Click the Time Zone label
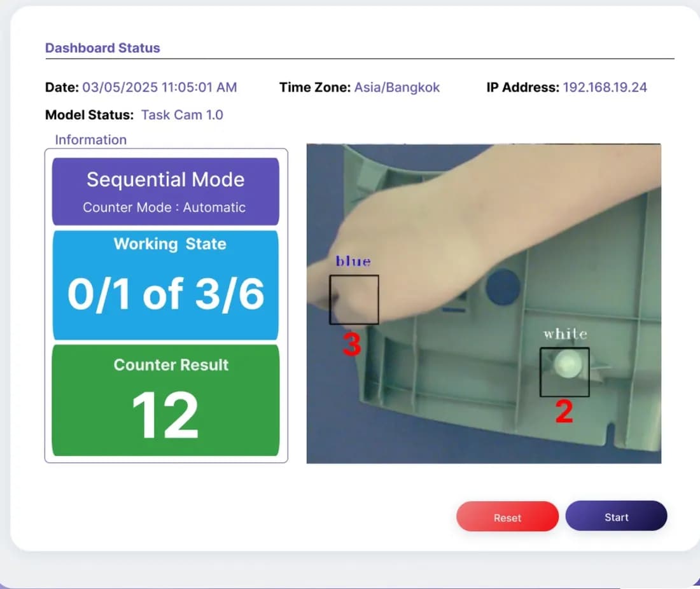Screen dimensions: 700x589 coord(315,87)
